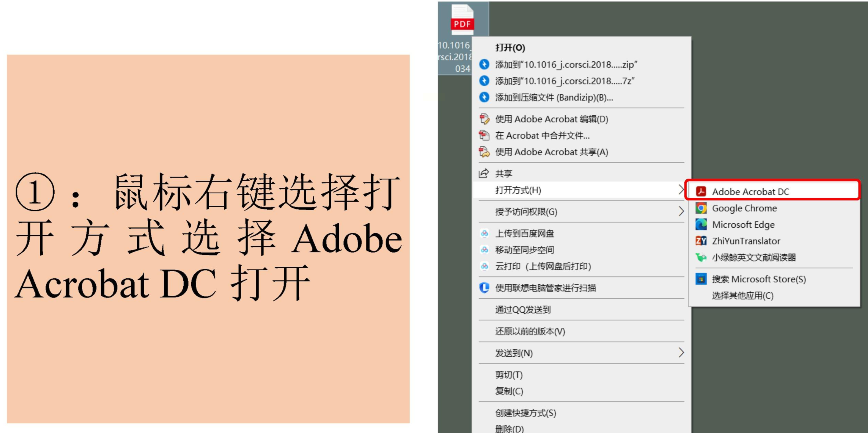
Task: Choose 复制(C) from the context menu
Action: click(x=582, y=391)
